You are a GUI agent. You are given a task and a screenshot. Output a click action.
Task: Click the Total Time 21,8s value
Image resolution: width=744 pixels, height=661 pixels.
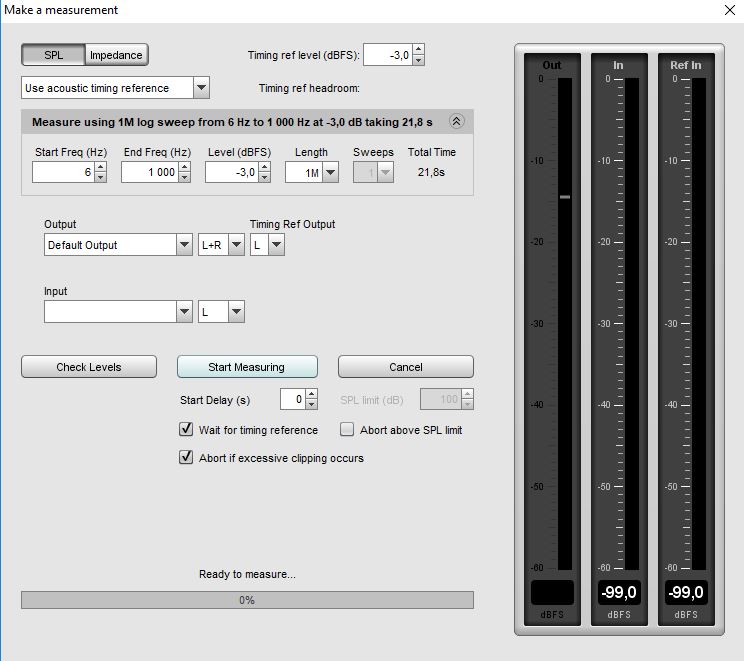(x=431, y=172)
